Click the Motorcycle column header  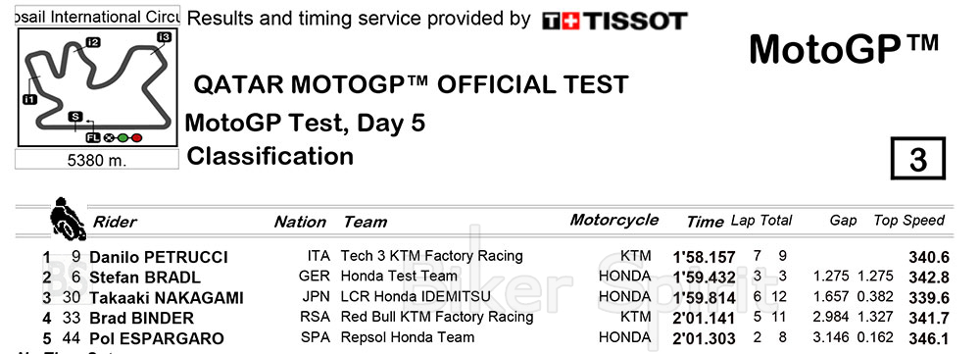point(613,220)
